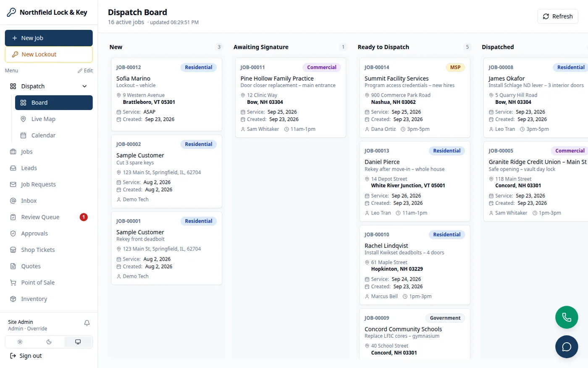
Task: Click the Approvals shield icon
Action: click(13, 233)
